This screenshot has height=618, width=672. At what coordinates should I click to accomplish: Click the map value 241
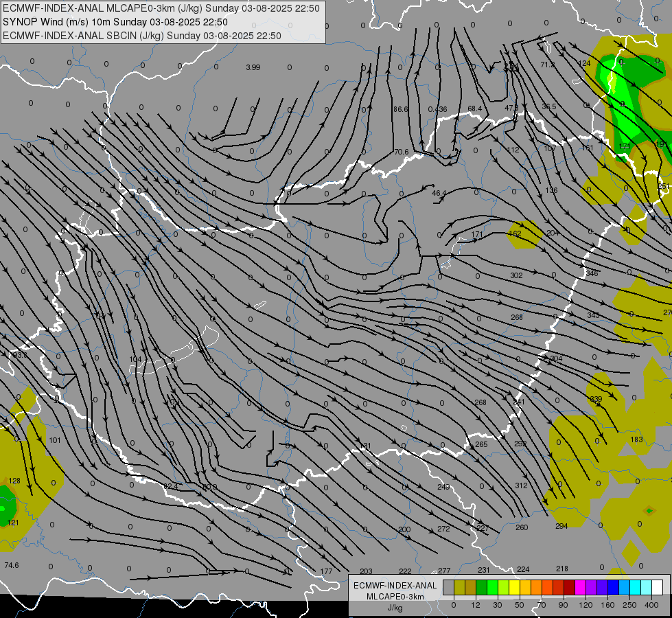click(x=518, y=402)
